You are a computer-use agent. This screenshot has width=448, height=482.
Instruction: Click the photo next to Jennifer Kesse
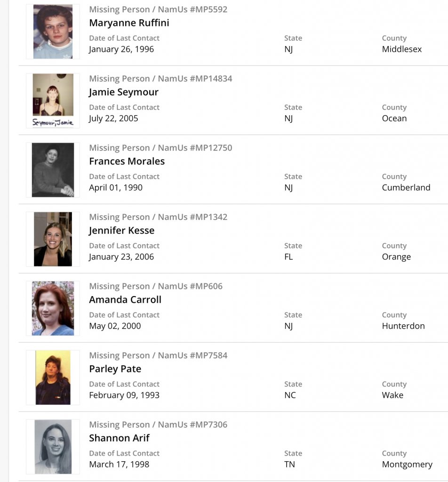tap(53, 239)
